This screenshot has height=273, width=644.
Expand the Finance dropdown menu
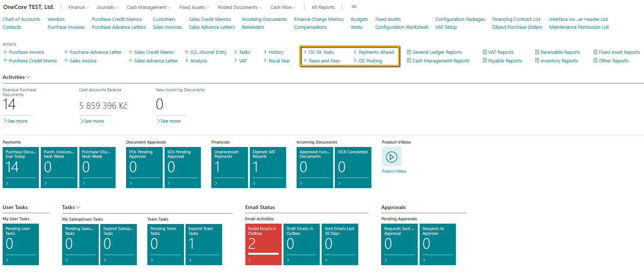[79, 7]
